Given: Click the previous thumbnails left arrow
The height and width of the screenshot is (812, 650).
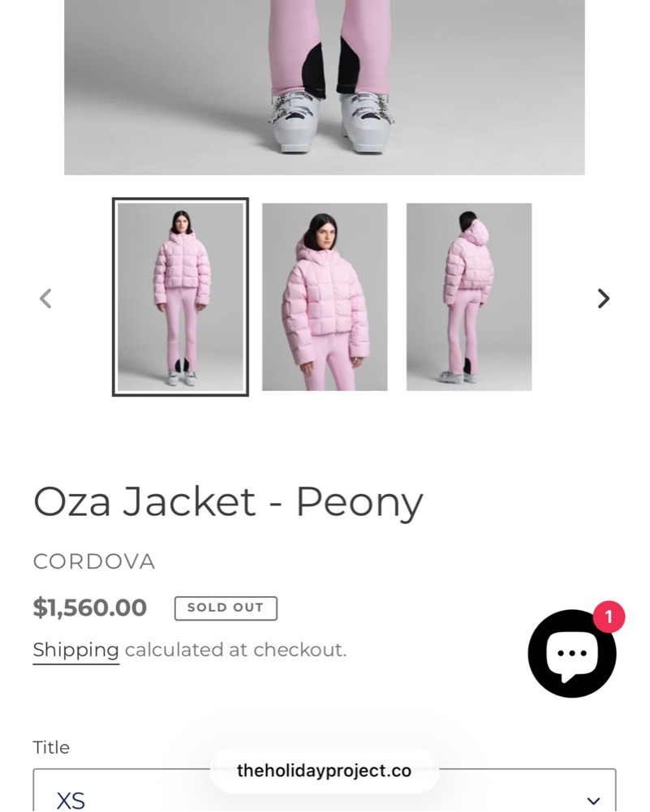Looking at the screenshot, I should 45,299.
